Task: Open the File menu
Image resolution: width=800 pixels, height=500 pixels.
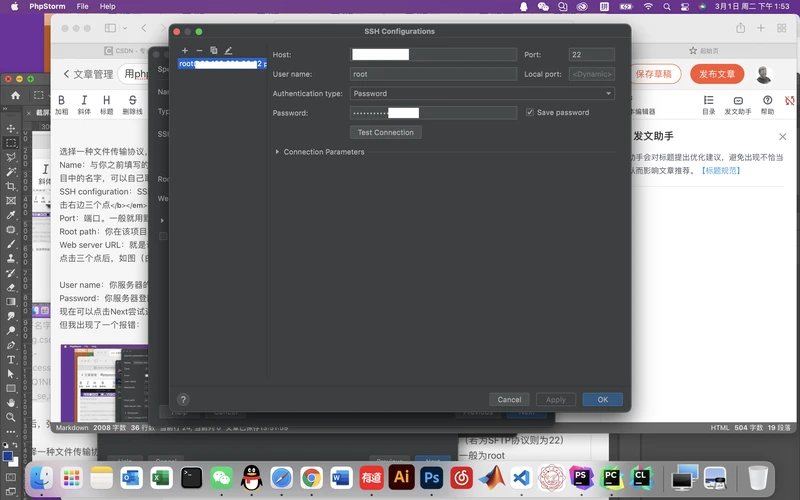Action: pyautogui.click(x=83, y=6)
